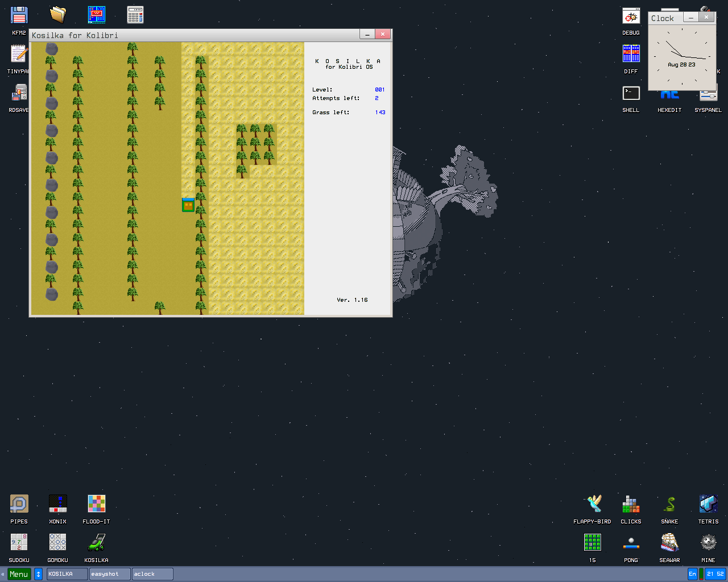Screen dimensions: 728x582
Task: Open the SHELL terminal icon
Action: point(631,93)
